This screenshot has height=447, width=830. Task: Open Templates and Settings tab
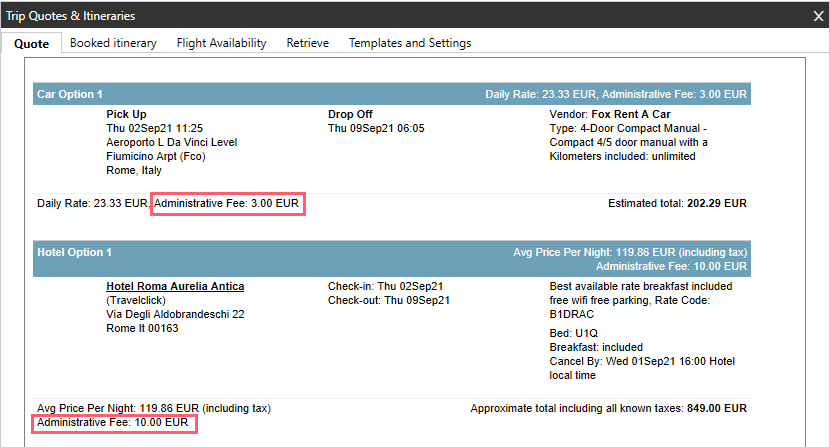pos(409,43)
